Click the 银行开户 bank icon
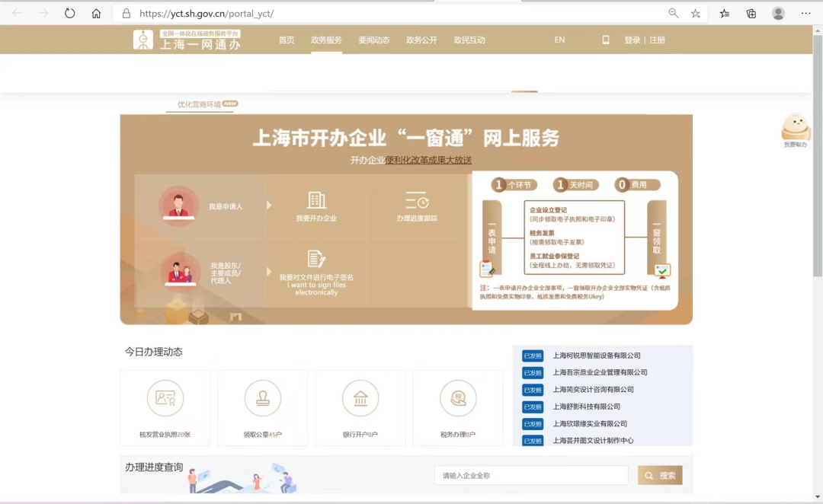This screenshot has height=504, width=823. pos(360,398)
